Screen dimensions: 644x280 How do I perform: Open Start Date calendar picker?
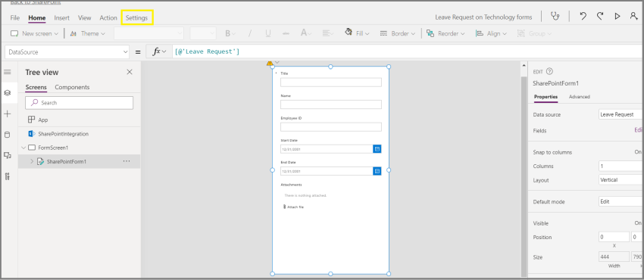pos(377,149)
